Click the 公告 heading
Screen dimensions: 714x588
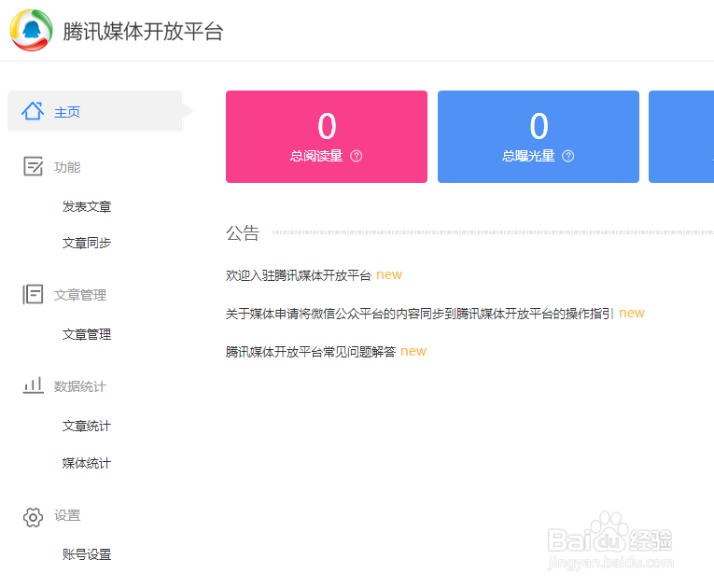(243, 232)
